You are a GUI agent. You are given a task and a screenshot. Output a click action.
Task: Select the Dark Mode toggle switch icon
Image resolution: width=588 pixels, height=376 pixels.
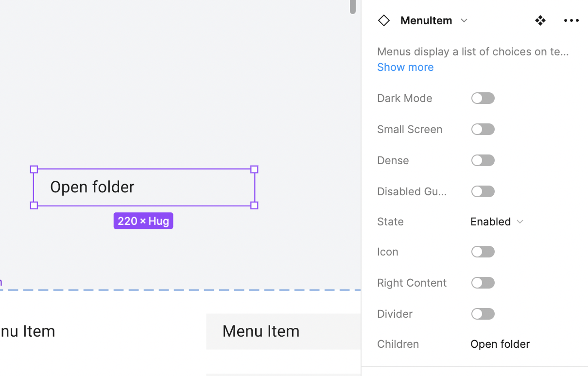click(x=483, y=98)
